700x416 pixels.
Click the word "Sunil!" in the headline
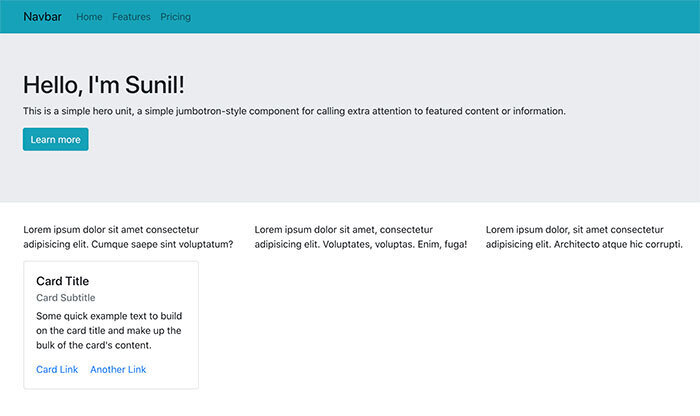(155, 85)
